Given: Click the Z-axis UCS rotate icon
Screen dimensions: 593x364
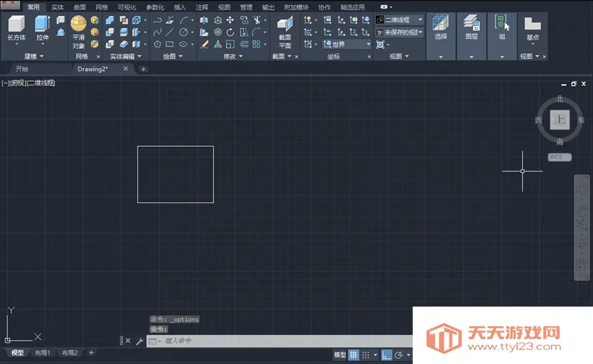Looking at the screenshot, I should pyautogui.click(x=353, y=32).
